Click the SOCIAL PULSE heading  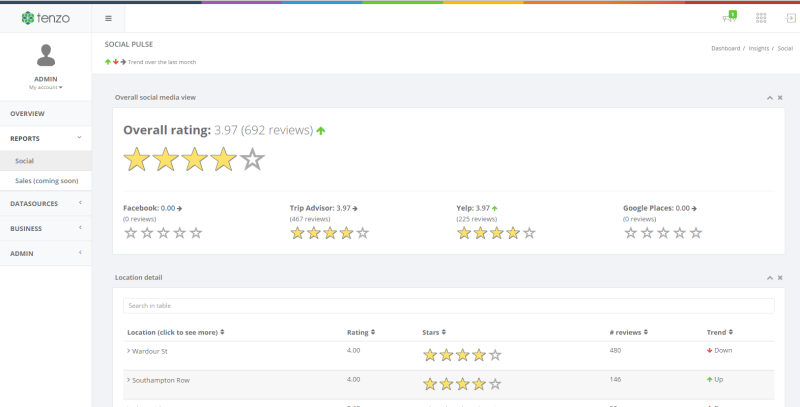point(129,44)
